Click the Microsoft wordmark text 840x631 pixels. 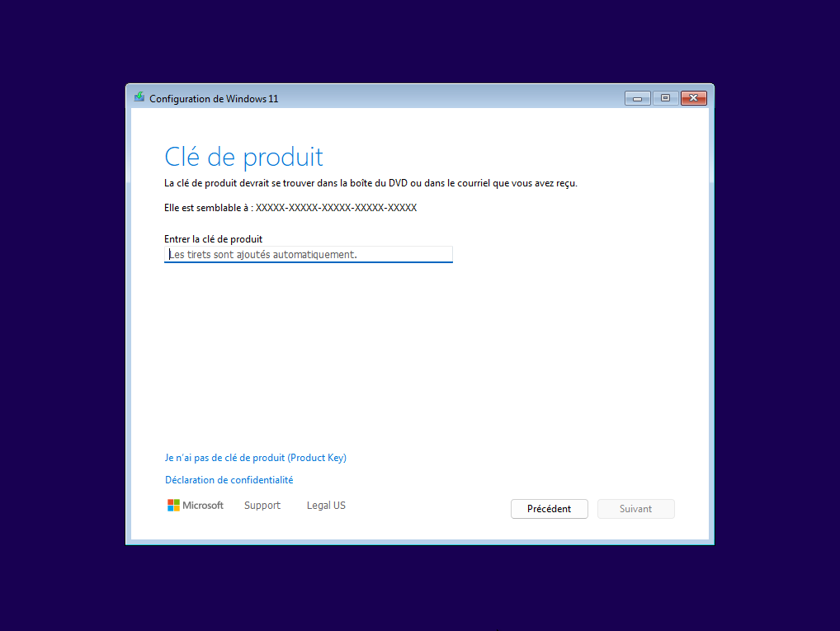click(x=202, y=505)
